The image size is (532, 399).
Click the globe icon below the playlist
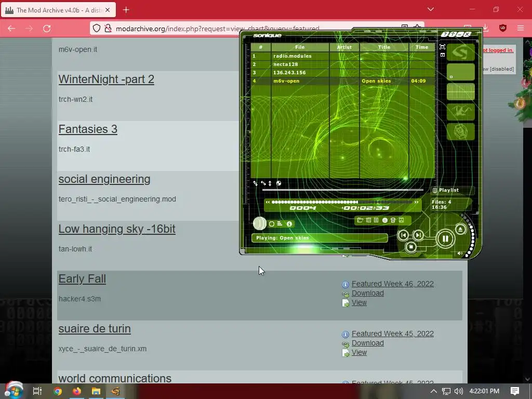pyautogui.click(x=278, y=183)
